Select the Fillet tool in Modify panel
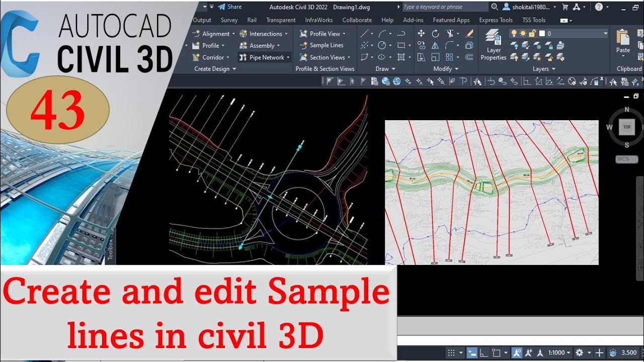Viewport: 644px width, 362px height. pyautogui.click(x=449, y=45)
